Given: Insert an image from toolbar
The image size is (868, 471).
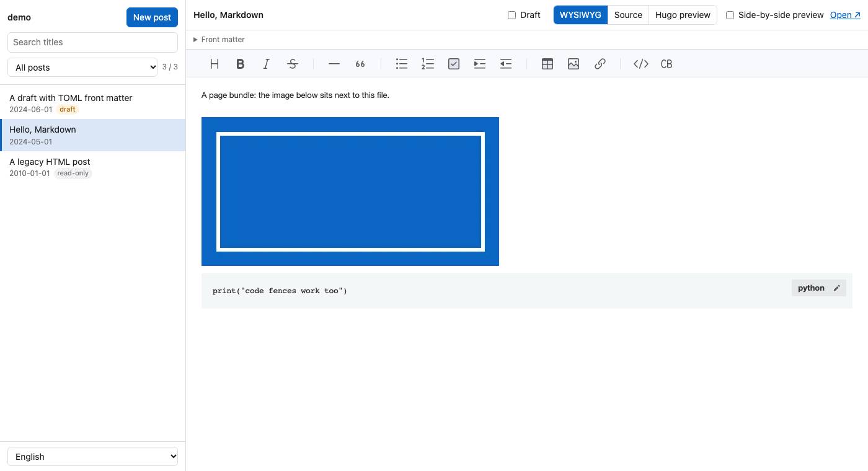Looking at the screenshot, I should coord(573,64).
